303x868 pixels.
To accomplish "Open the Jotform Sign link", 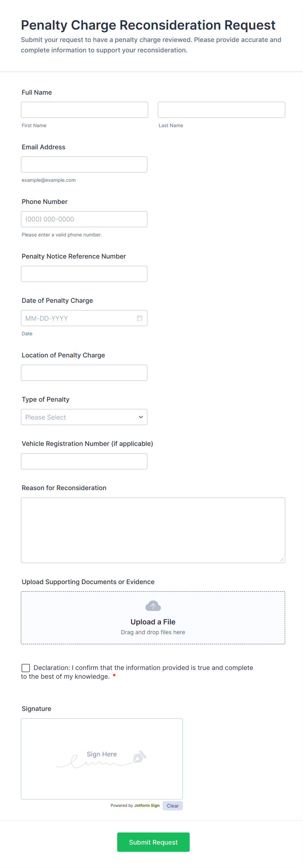I will [x=147, y=806].
